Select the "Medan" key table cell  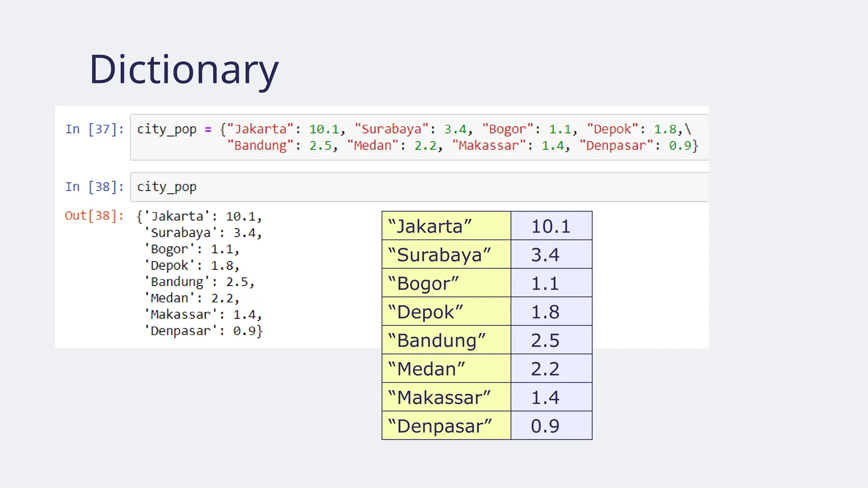click(446, 369)
